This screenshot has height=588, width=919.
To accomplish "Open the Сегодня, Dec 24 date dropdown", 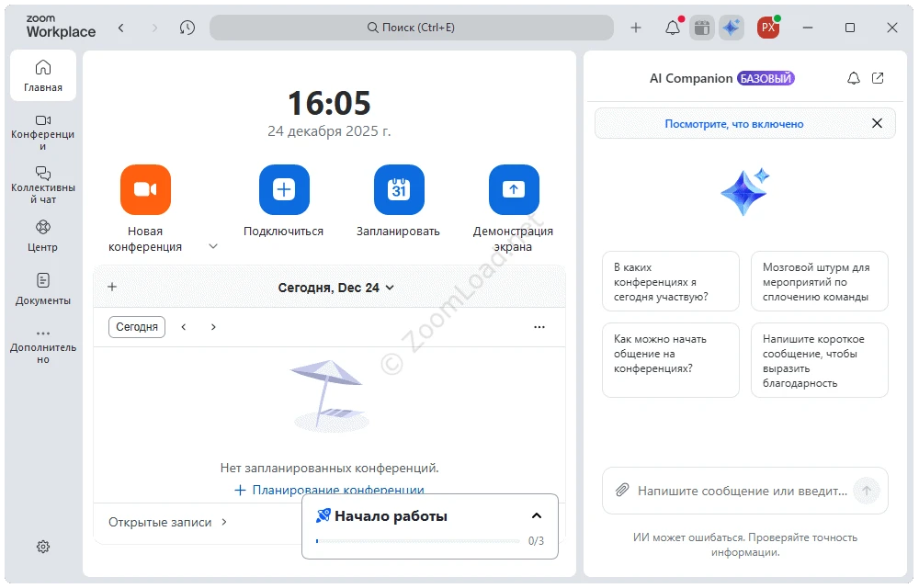I will pyautogui.click(x=336, y=288).
